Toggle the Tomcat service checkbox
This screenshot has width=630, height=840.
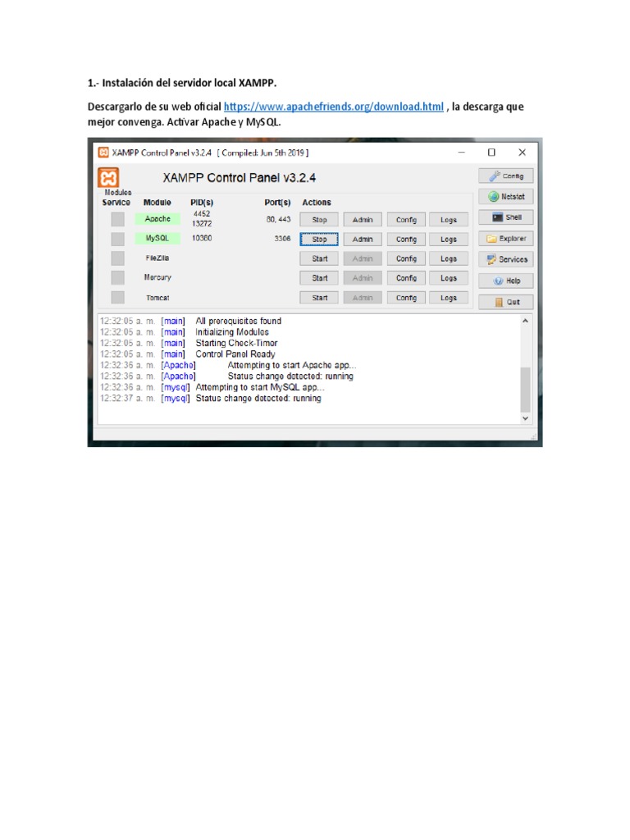click(118, 297)
